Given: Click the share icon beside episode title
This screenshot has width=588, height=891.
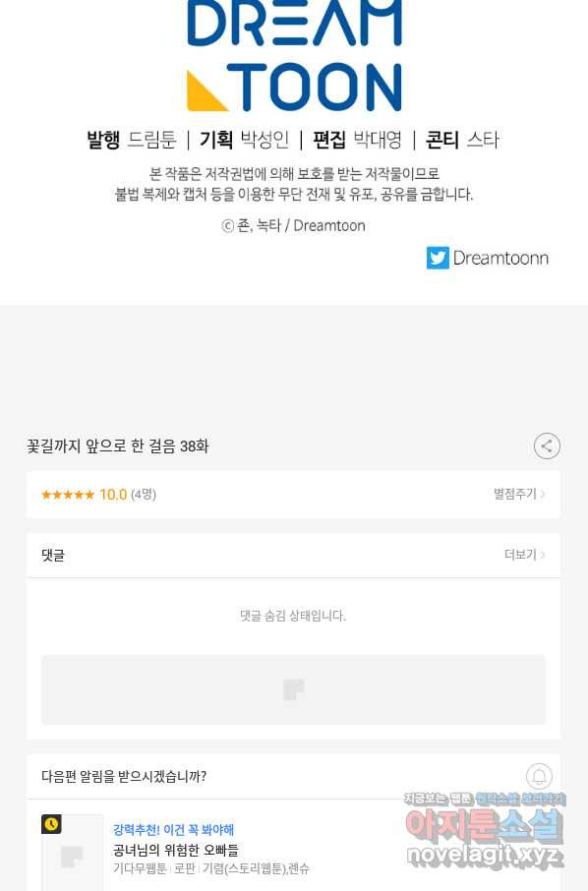Looking at the screenshot, I should tap(547, 446).
